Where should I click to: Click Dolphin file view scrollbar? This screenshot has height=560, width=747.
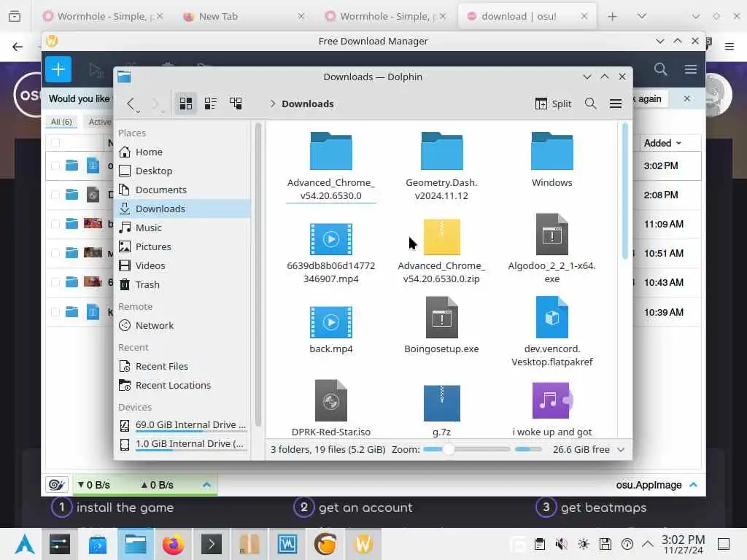click(625, 190)
